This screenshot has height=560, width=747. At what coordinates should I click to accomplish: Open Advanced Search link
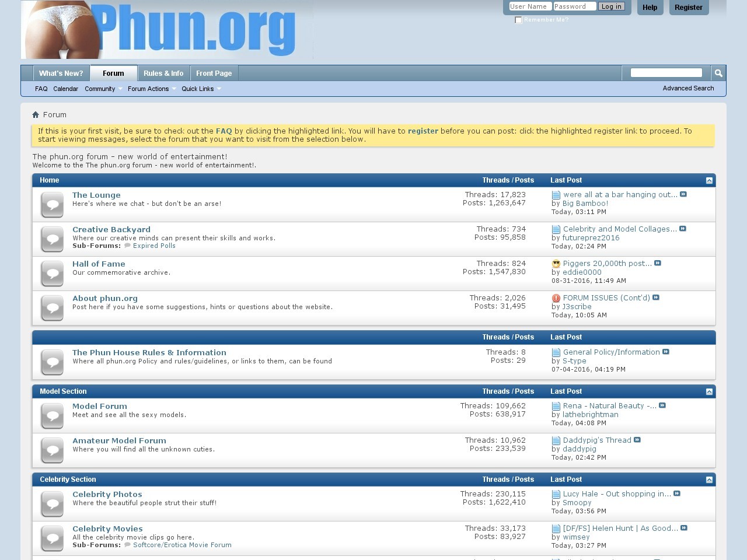[688, 88]
